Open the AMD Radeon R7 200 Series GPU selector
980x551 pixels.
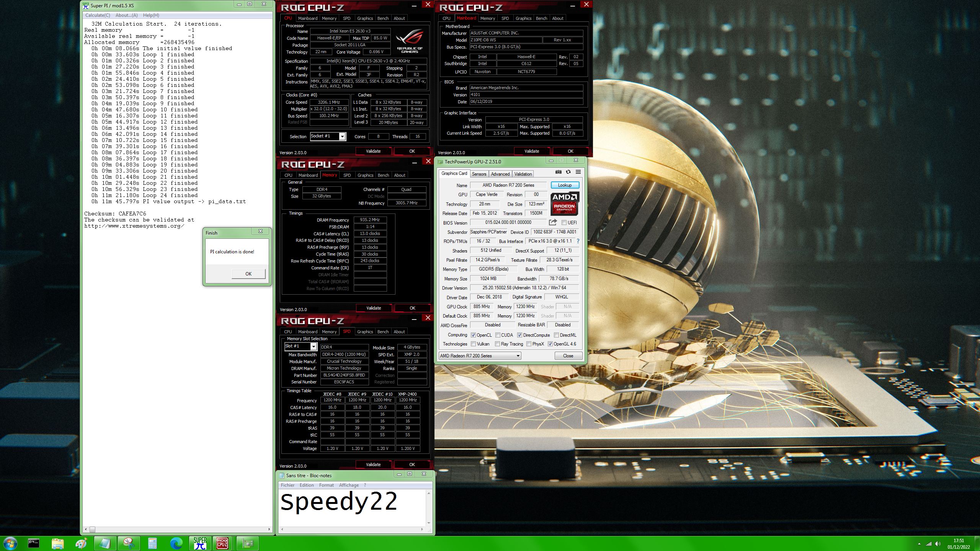[x=480, y=356]
